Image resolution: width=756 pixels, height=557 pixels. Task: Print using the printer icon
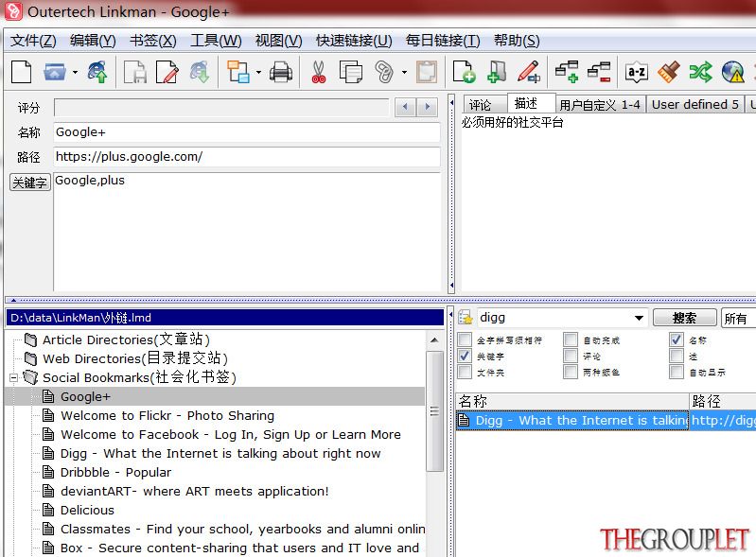pyautogui.click(x=281, y=73)
